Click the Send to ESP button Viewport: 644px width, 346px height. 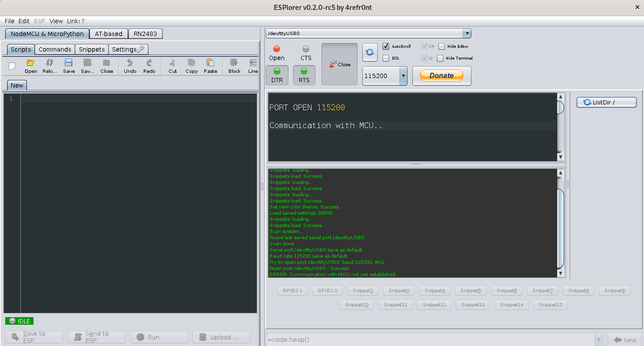[x=96, y=337]
